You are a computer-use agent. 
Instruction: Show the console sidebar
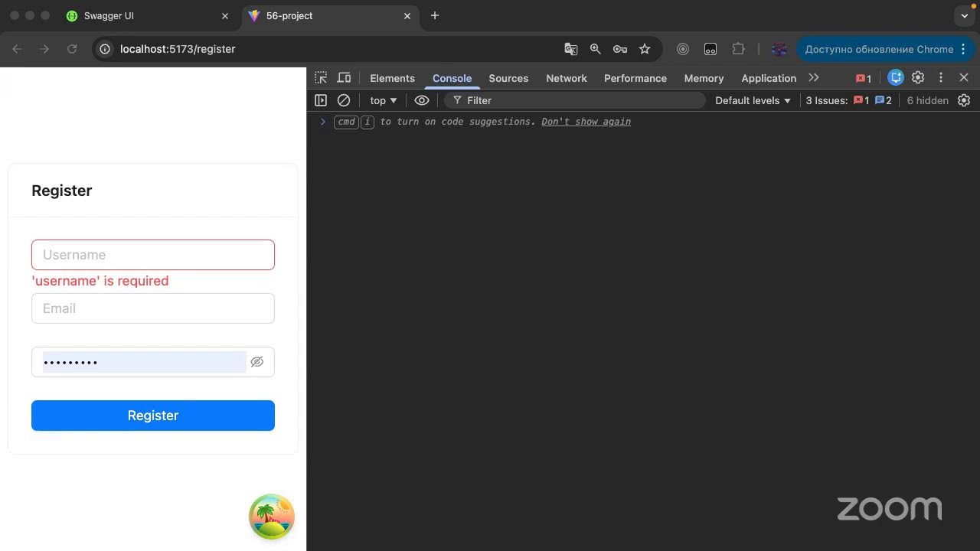coord(321,100)
